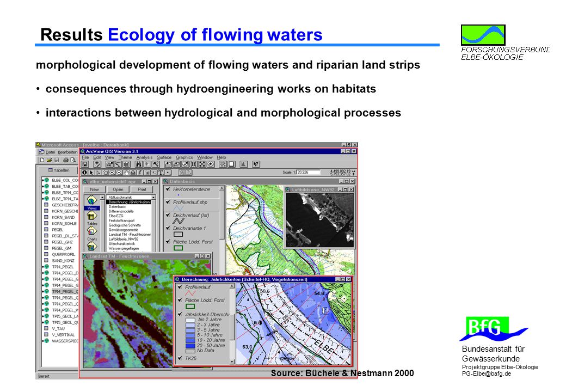Open the Theme menu

(125, 157)
